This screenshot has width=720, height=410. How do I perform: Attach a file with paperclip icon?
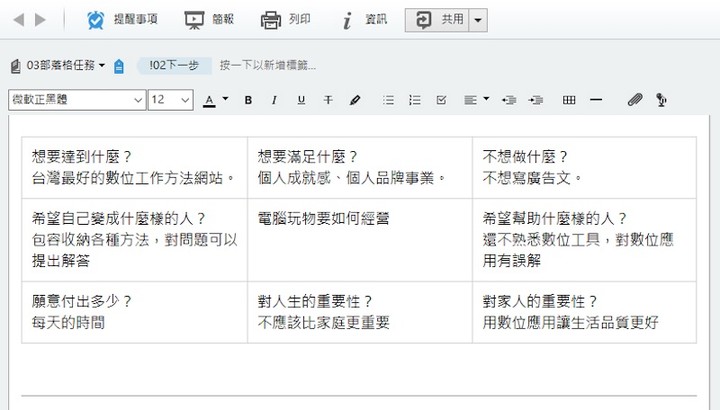coord(634,100)
